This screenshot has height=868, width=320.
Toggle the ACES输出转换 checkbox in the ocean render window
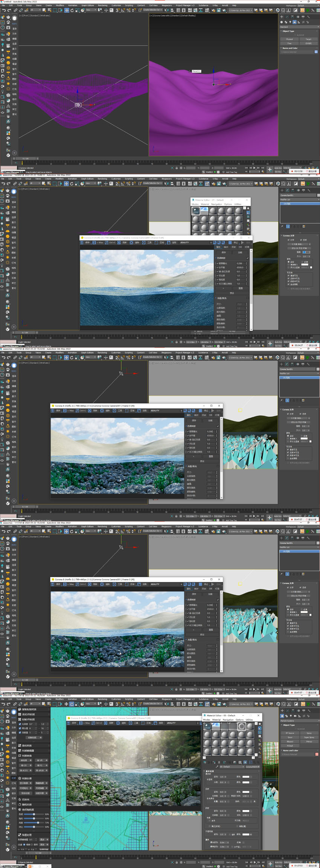218,284
